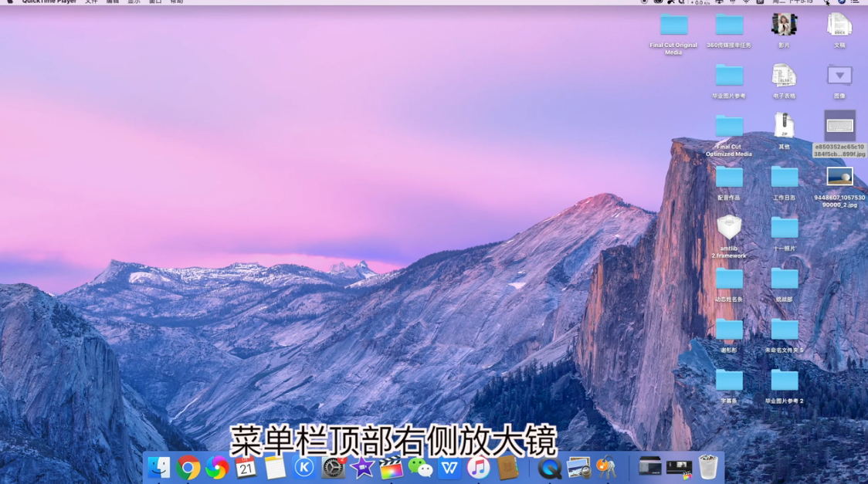The height and width of the screenshot is (484, 868).
Task: Open WeChat from the dock
Action: pyautogui.click(x=420, y=468)
